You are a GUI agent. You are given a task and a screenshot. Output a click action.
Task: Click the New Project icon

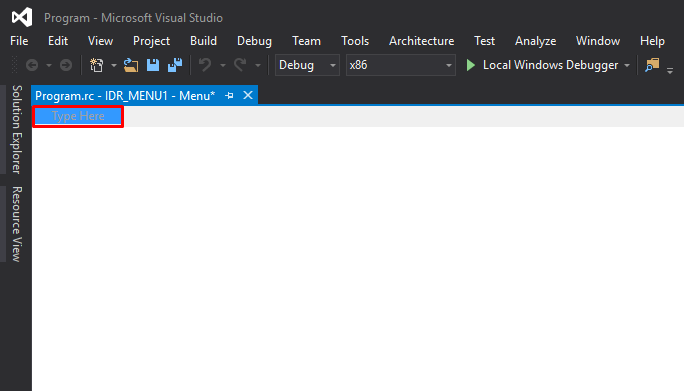[x=96, y=65]
